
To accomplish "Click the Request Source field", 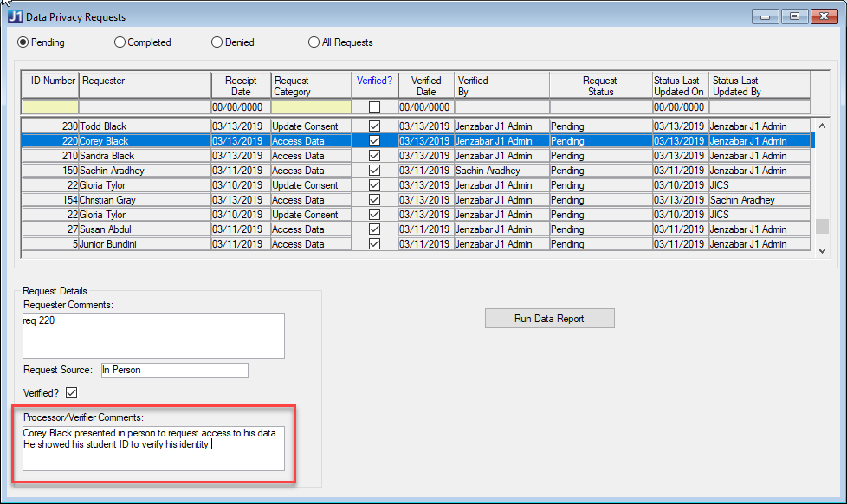I will pos(174,370).
